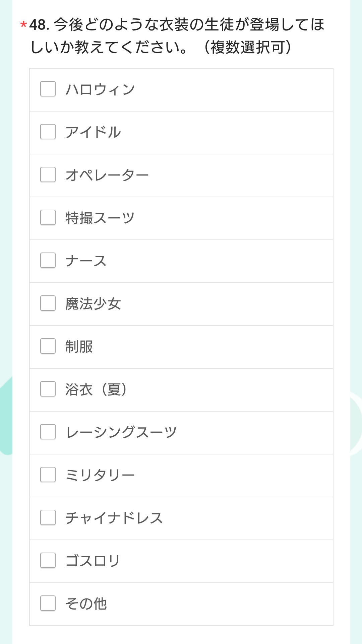
Task: Check the 浴衣（夏） checkbox
Action: point(48,389)
